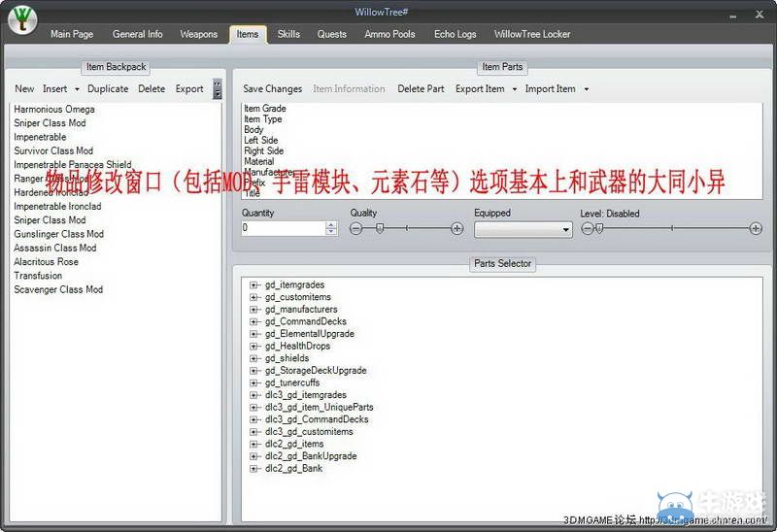
Task: Expand the dlc3_gd_customitems node
Action: (253, 431)
